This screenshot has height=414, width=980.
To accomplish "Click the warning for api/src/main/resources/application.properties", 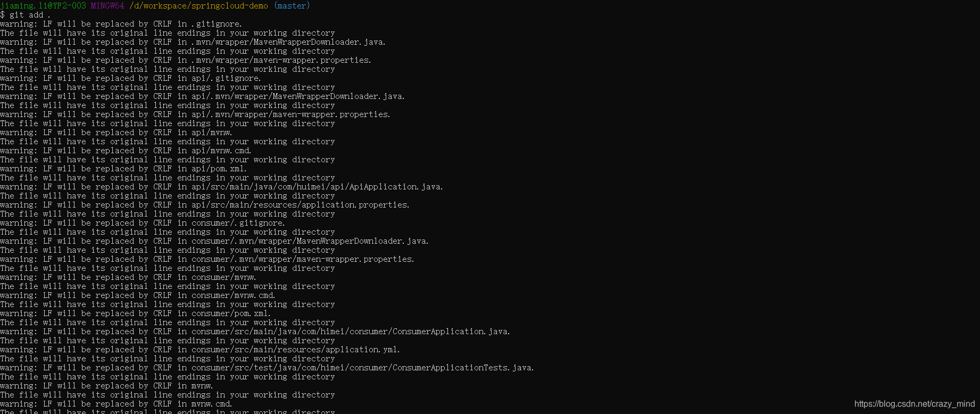I will (205, 205).
